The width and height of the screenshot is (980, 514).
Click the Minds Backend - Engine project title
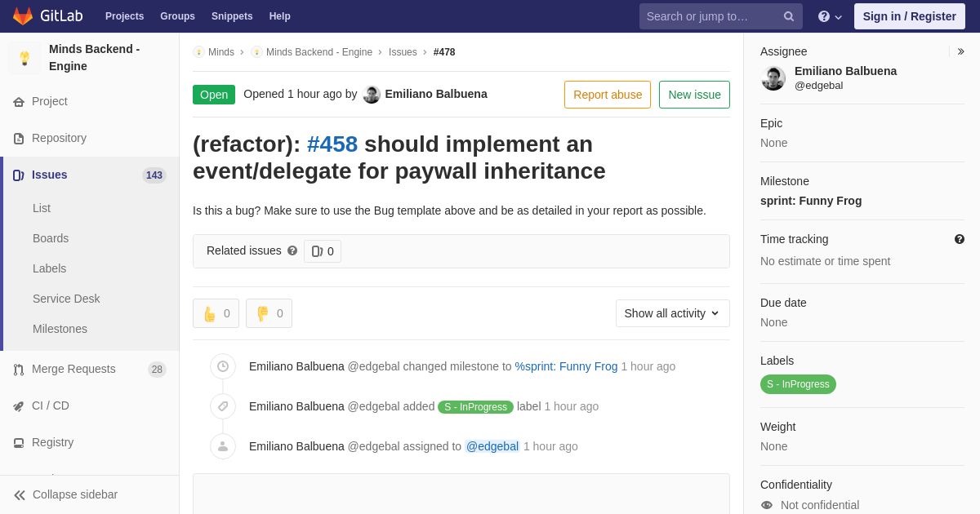point(94,57)
